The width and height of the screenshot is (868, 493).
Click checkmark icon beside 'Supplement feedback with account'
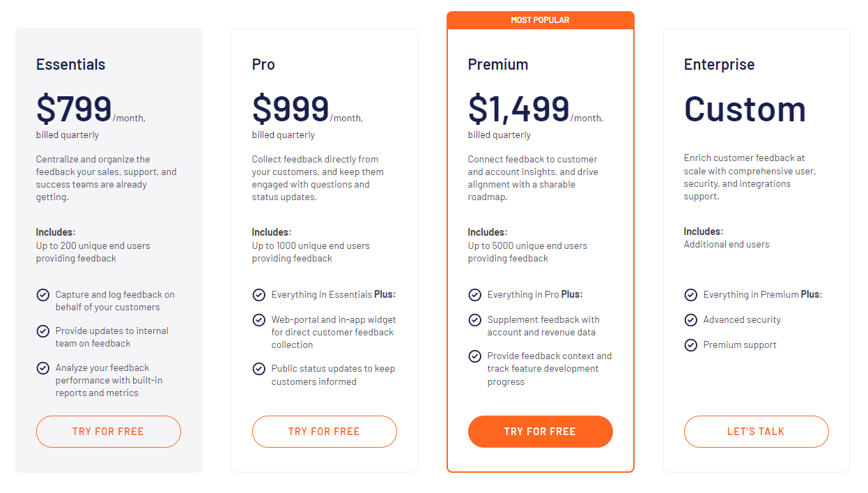(x=474, y=320)
